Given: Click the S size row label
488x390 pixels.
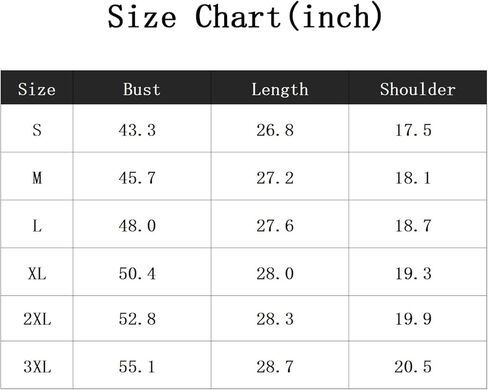Looking at the screenshot, I should 37,130.
